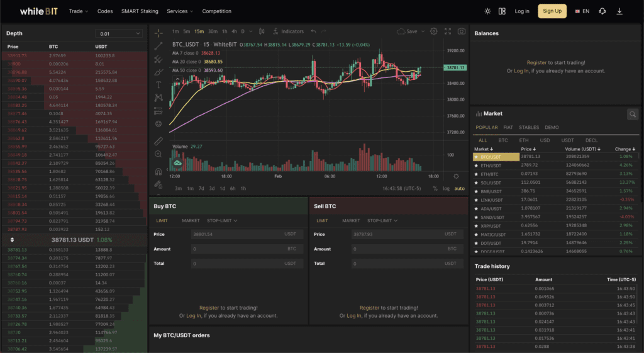Open the Depth precision 0.01 dropdown
Image resolution: width=644 pixels, height=353 pixels.
[119, 34]
